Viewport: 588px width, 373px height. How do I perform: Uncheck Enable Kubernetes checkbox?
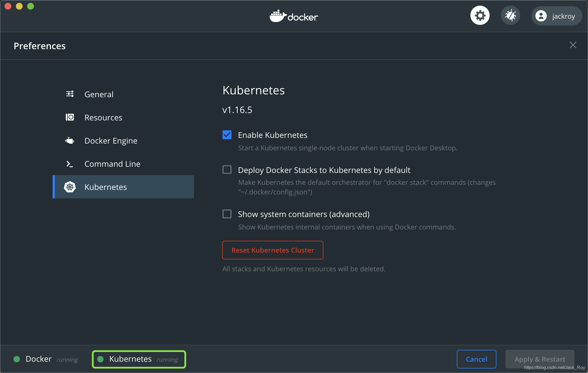(x=227, y=135)
